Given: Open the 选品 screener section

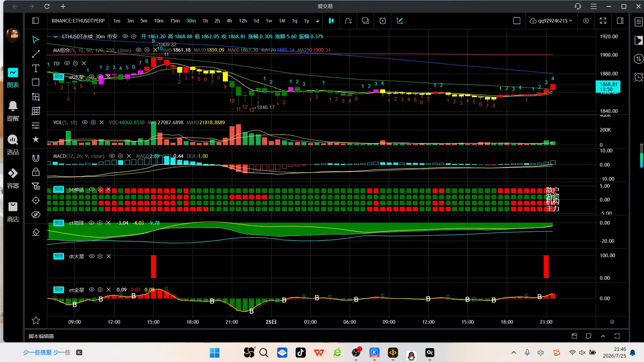Looking at the screenshot, I should 13,145.
